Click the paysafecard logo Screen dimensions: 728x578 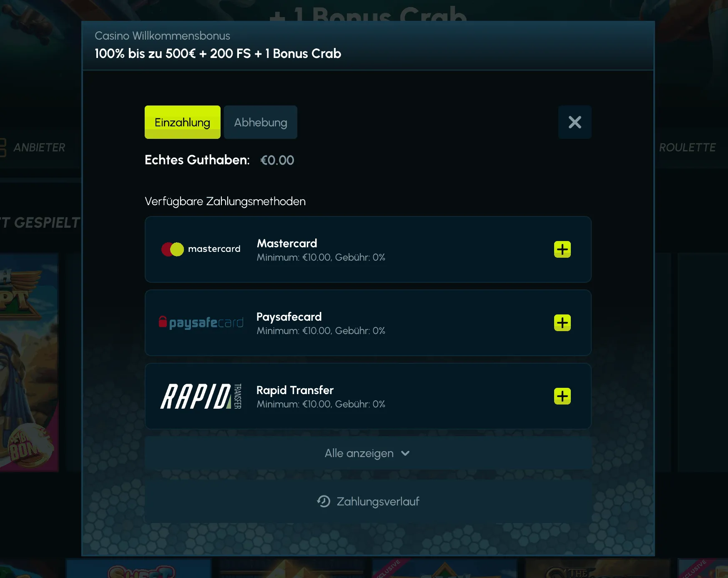click(x=201, y=323)
